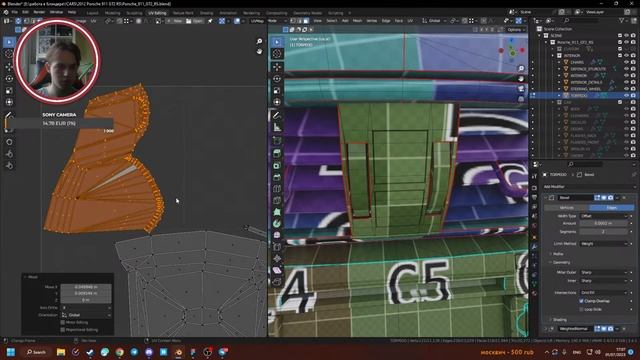Switch to the Modeling workspace tab
This screenshot has height=360, width=640.
coord(113,13)
